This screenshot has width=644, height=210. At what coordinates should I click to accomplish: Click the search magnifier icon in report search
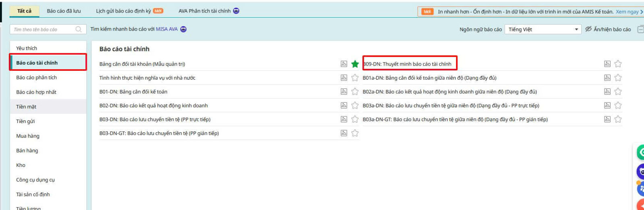point(78,29)
